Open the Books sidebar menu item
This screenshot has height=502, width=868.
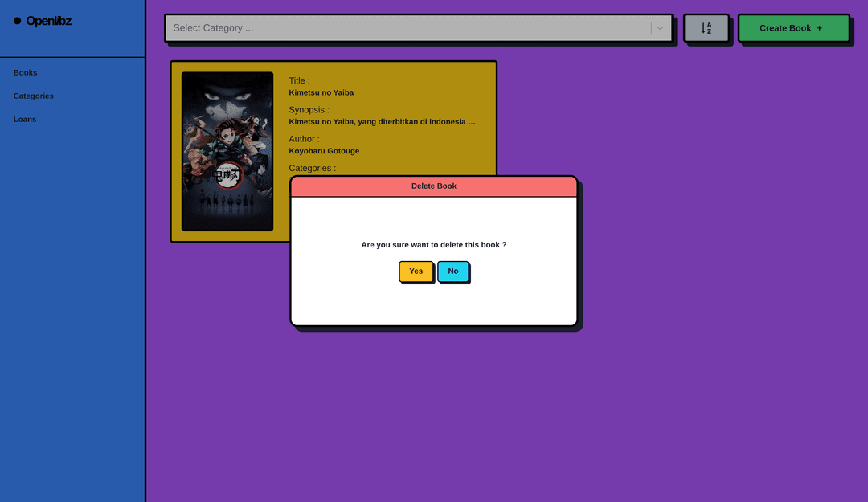click(26, 72)
